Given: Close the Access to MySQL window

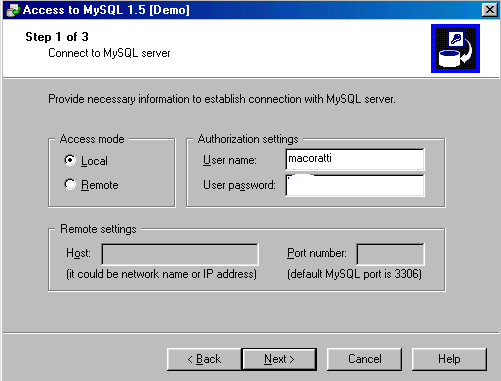Looking at the screenshot, I should (490, 10).
